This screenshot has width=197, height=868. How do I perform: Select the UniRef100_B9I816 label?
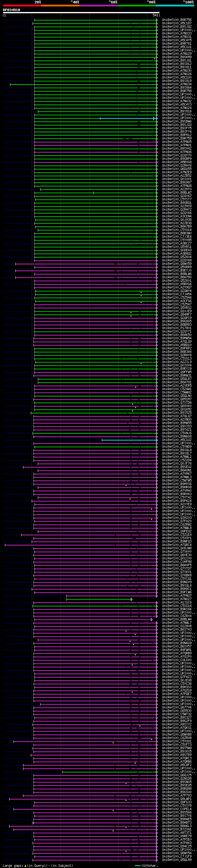pos(177,111)
